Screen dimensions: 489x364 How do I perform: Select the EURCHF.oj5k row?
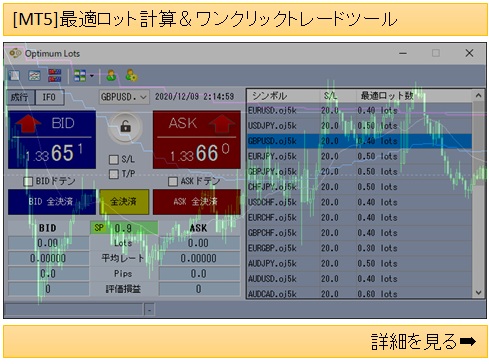coord(359,218)
